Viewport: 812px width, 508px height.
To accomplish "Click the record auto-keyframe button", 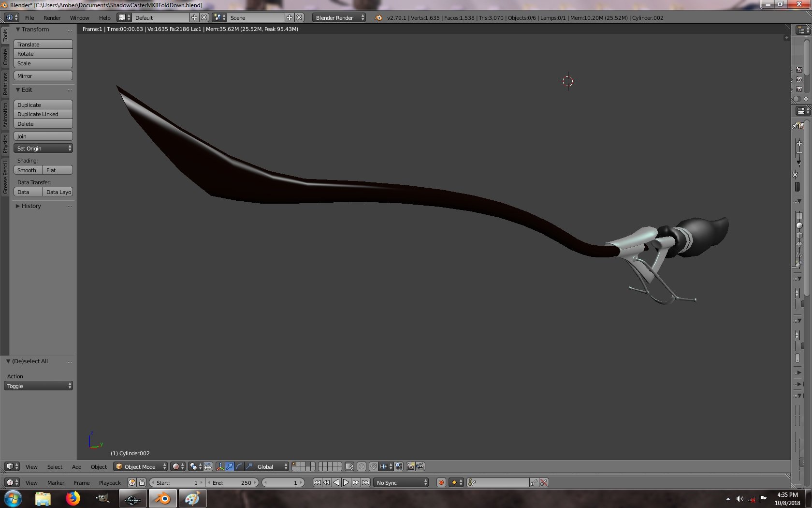I will (441, 482).
